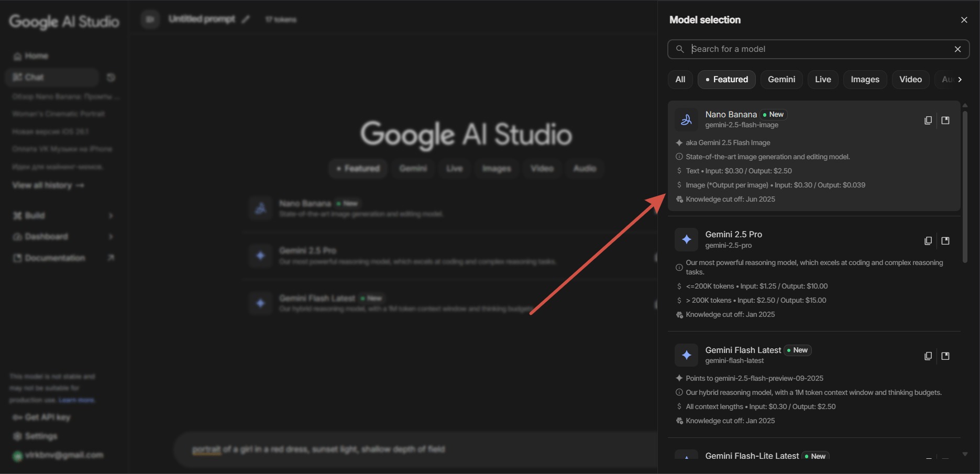Click '<=200K tokens • Input: $1.25 / Output: $10.00'
This screenshot has height=474, width=980.
click(757, 286)
